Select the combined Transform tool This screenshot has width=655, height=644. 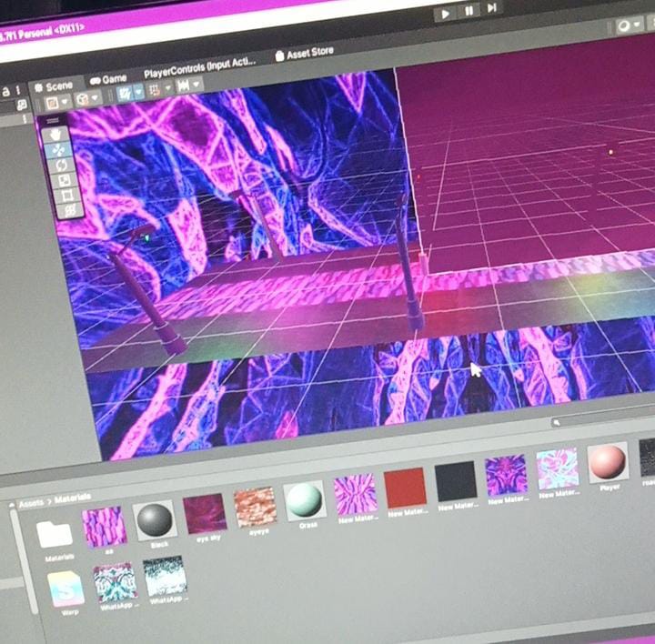point(69,211)
